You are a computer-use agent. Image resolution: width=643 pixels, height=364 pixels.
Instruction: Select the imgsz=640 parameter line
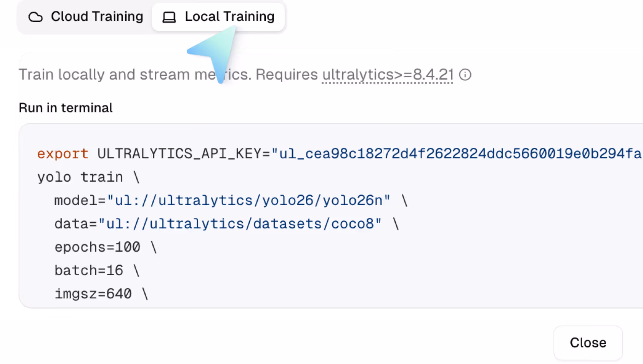[92, 294]
